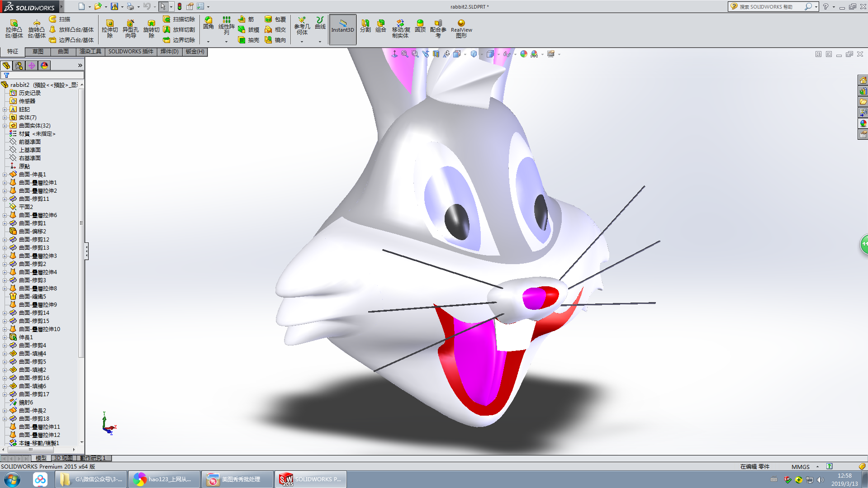Viewport: 868px width, 488px height.
Task: Choose the 扫描 sweep boss tool
Action: pyautogui.click(x=60, y=19)
